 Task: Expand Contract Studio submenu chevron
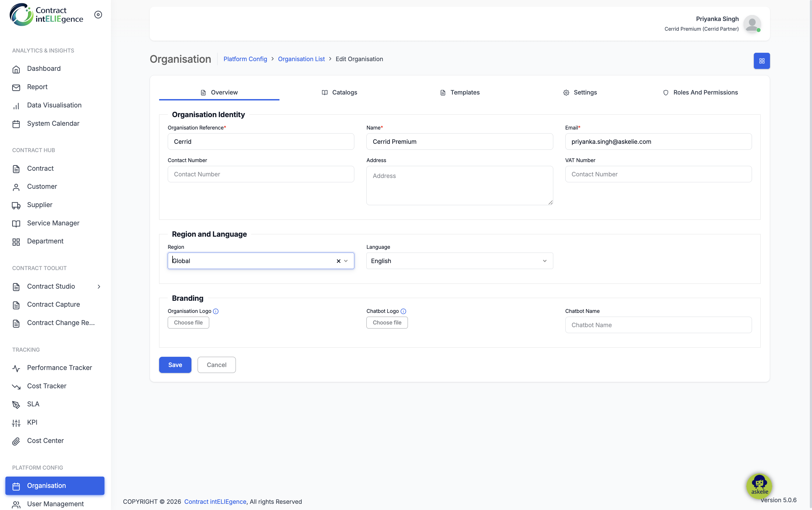pyautogui.click(x=99, y=286)
